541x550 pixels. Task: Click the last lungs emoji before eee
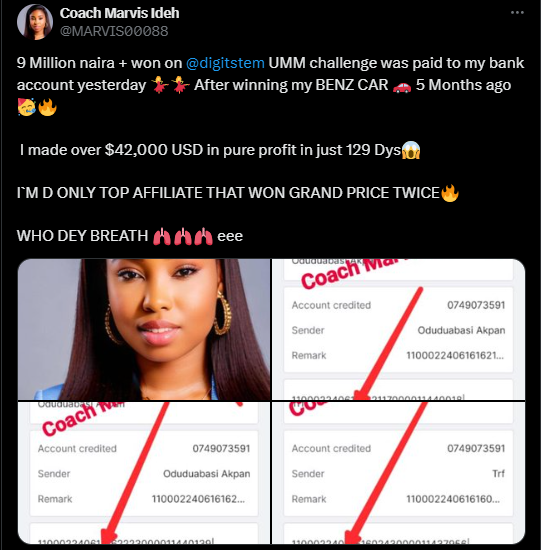point(203,236)
